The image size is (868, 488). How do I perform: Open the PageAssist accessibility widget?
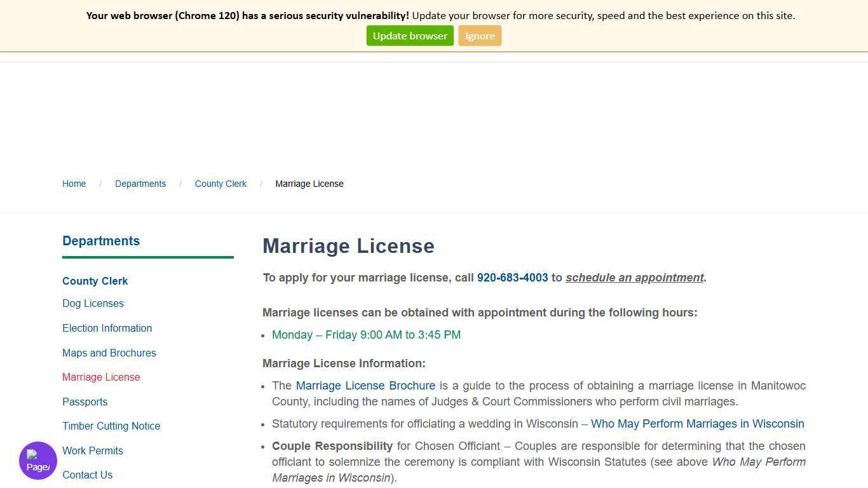[37, 460]
